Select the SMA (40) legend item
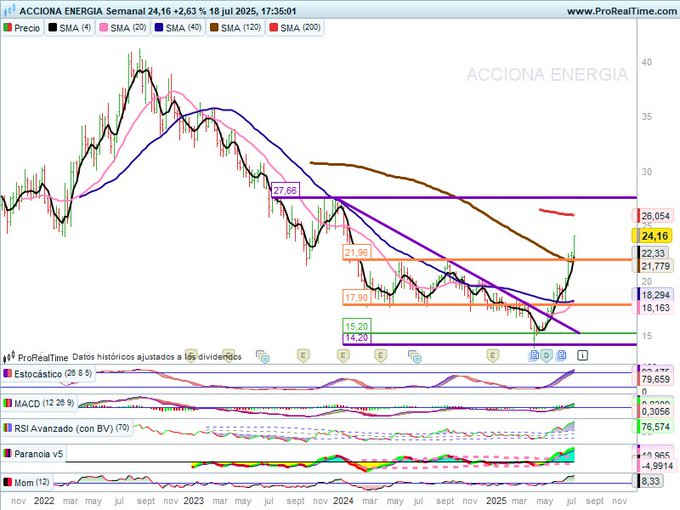The height and width of the screenshot is (510, 680). click(x=178, y=28)
